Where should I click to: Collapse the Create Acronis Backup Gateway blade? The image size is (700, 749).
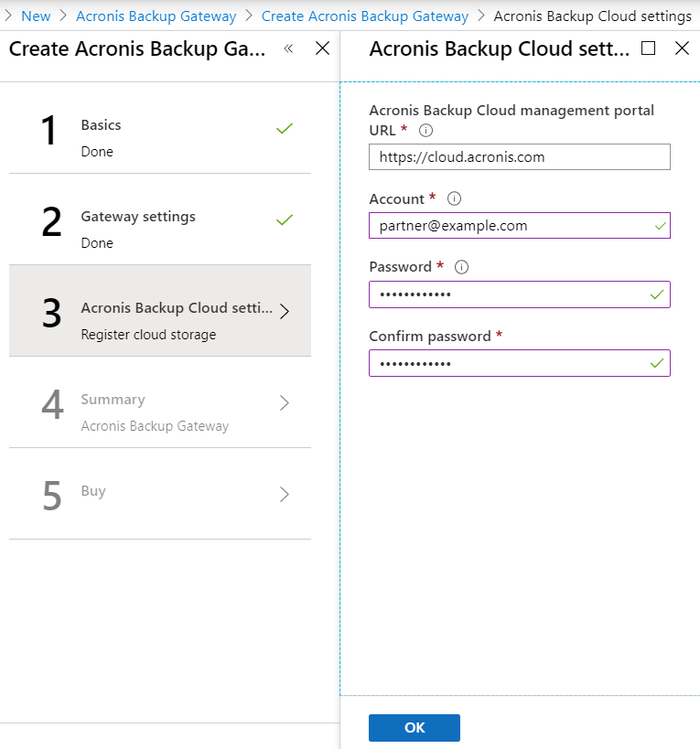click(x=288, y=48)
